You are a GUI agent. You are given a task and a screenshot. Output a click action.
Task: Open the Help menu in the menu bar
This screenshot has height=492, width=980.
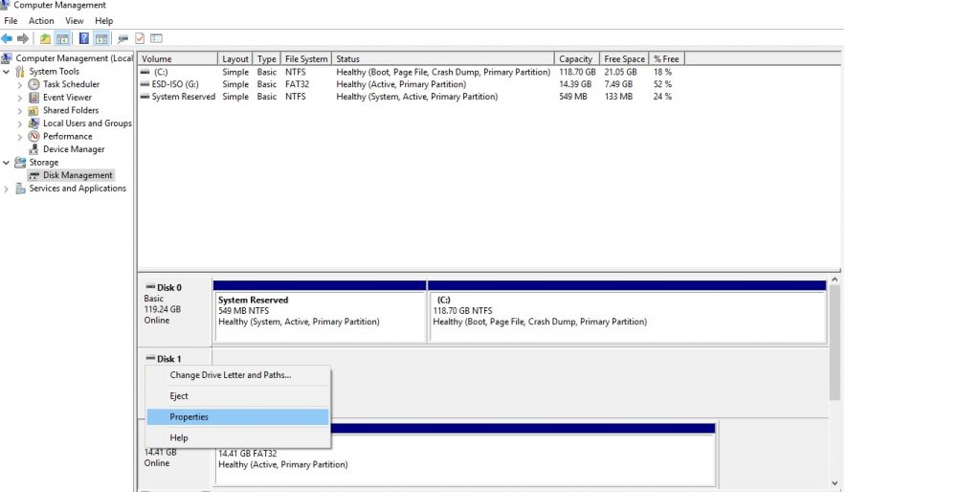point(103,21)
